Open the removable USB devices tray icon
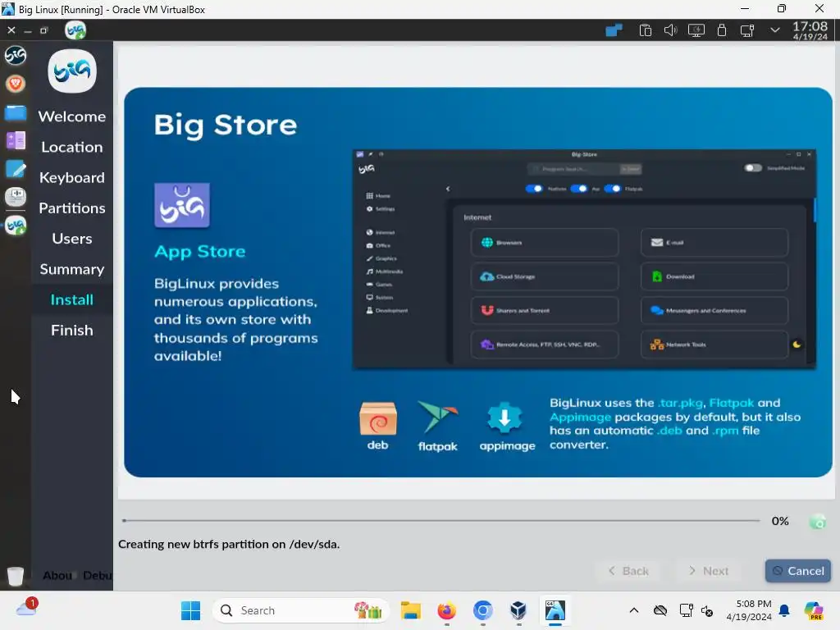The image size is (840, 630). (722, 30)
